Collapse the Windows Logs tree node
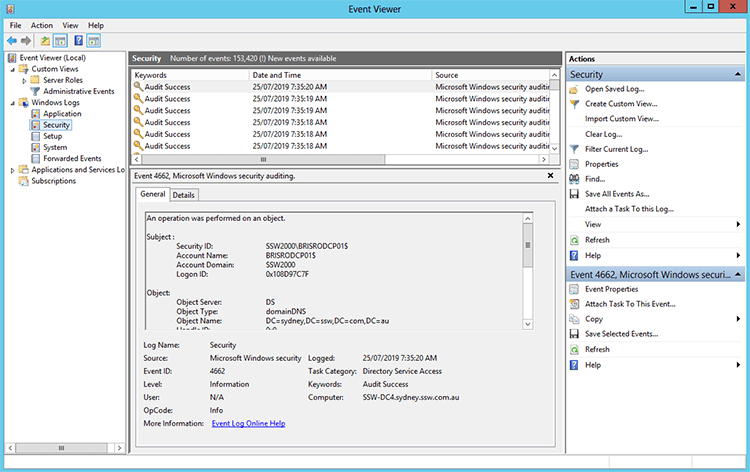 (11, 102)
